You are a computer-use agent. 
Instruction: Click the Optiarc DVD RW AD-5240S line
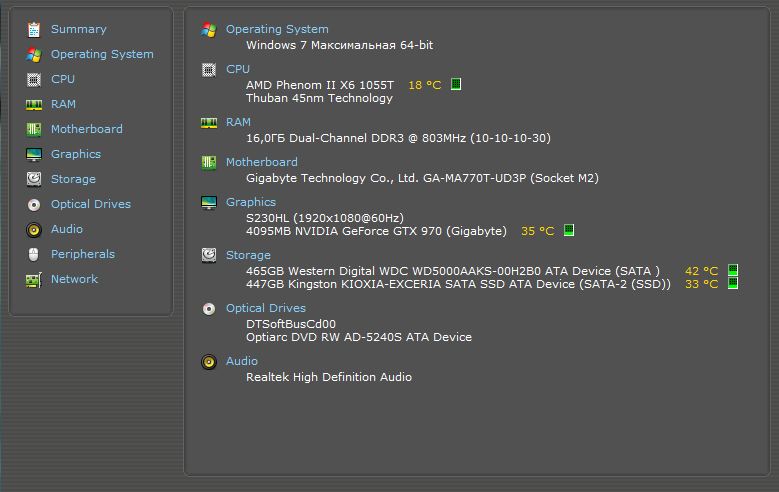[359, 337]
